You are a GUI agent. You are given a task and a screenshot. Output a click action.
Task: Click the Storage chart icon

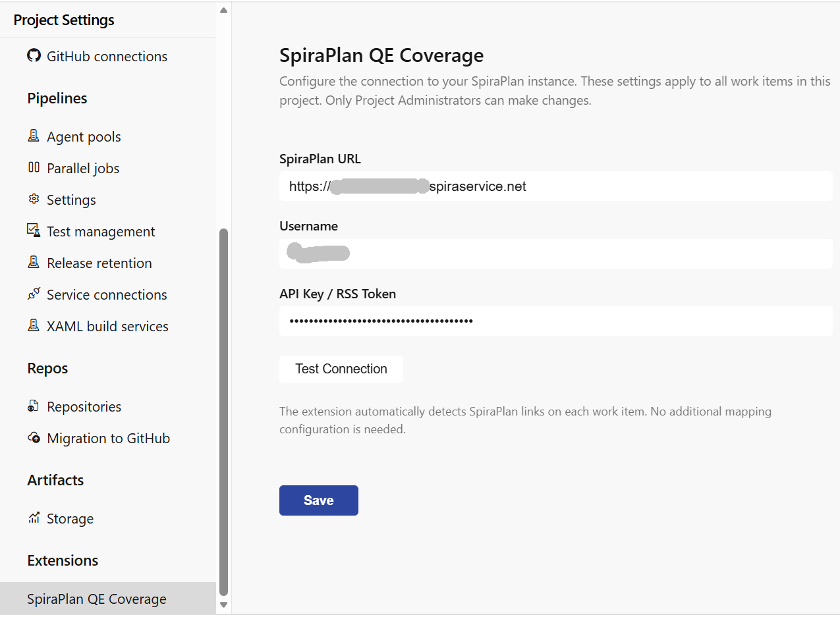(34, 518)
